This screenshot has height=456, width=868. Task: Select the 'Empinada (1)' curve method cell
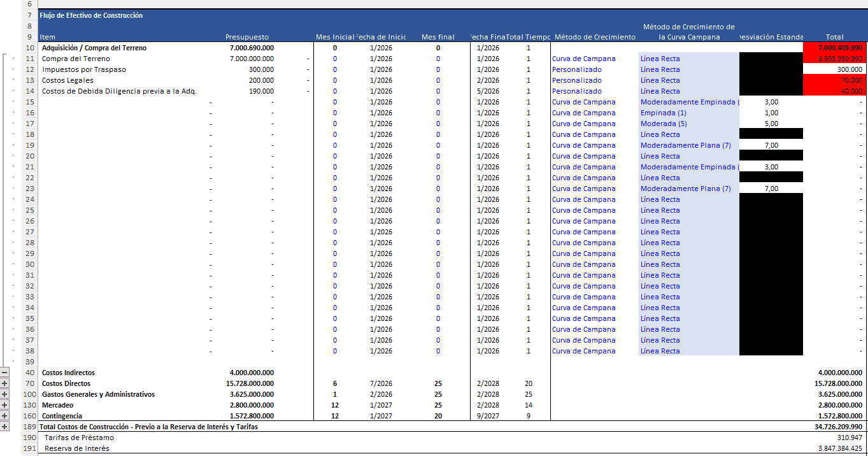click(x=663, y=113)
